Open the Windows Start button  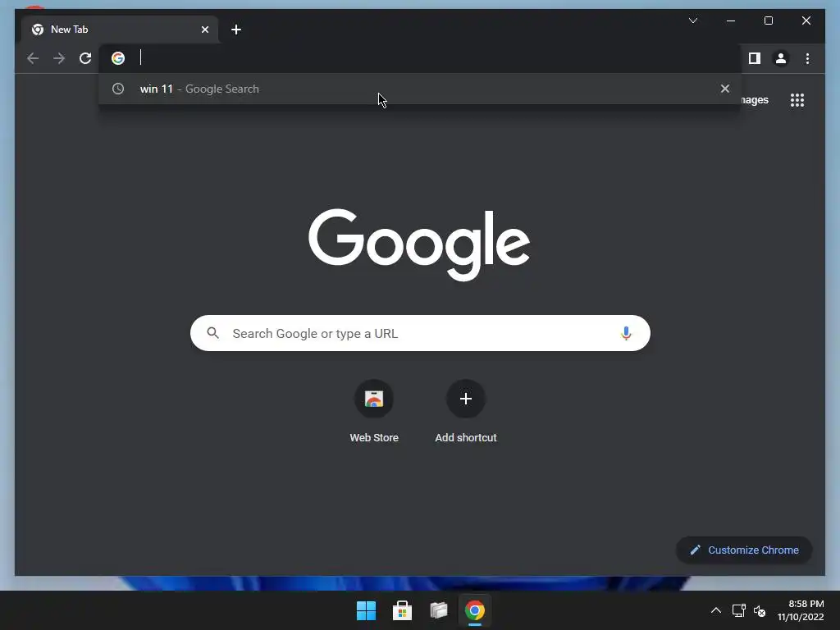coord(366,610)
